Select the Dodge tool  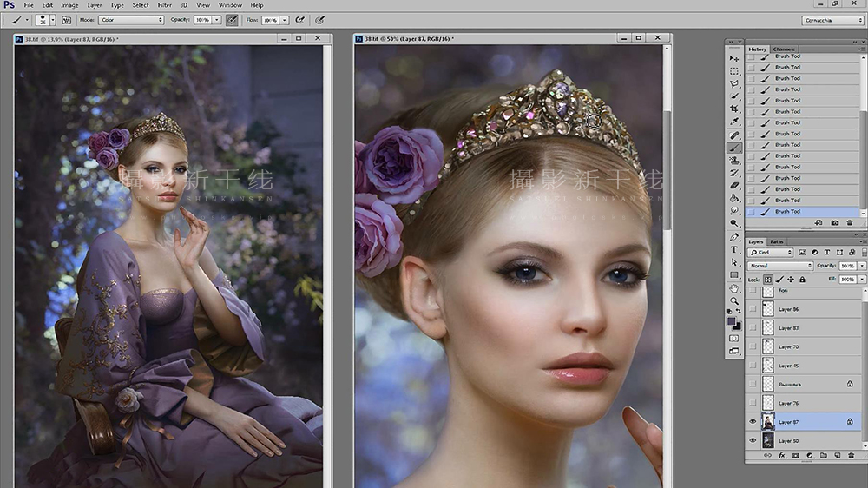tap(734, 224)
